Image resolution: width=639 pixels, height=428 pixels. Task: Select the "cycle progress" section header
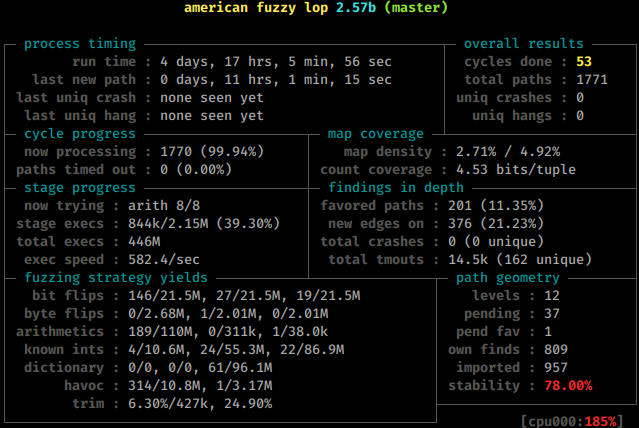[x=80, y=134]
